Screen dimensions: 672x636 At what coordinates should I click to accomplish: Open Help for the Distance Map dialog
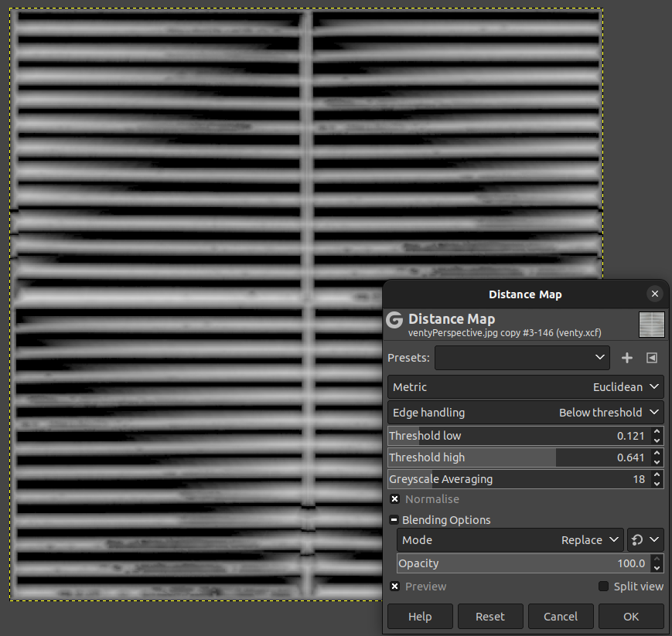419,616
